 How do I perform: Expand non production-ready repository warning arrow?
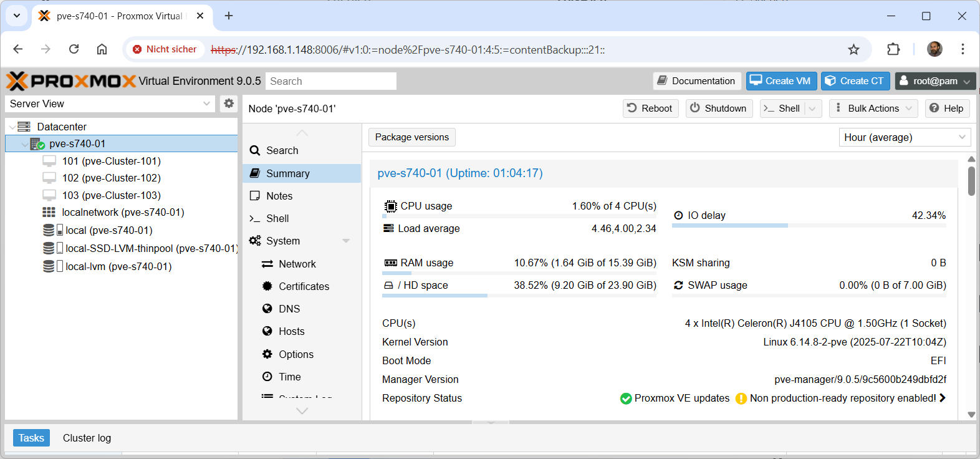tap(943, 398)
